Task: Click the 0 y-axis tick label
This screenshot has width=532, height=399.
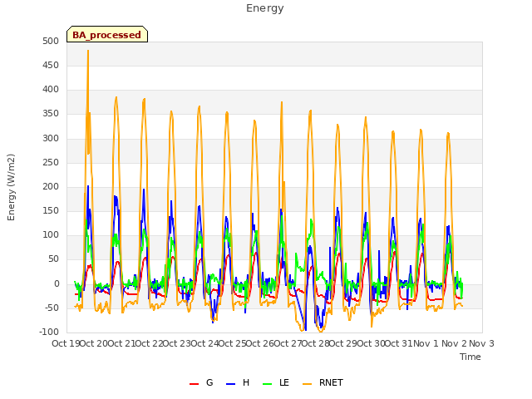Action: (x=57, y=283)
